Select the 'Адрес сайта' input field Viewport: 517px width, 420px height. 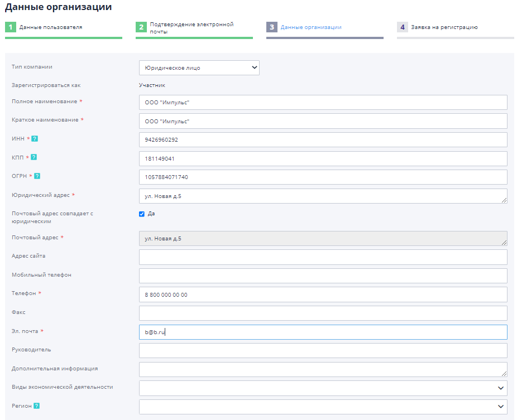pyautogui.click(x=322, y=257)
